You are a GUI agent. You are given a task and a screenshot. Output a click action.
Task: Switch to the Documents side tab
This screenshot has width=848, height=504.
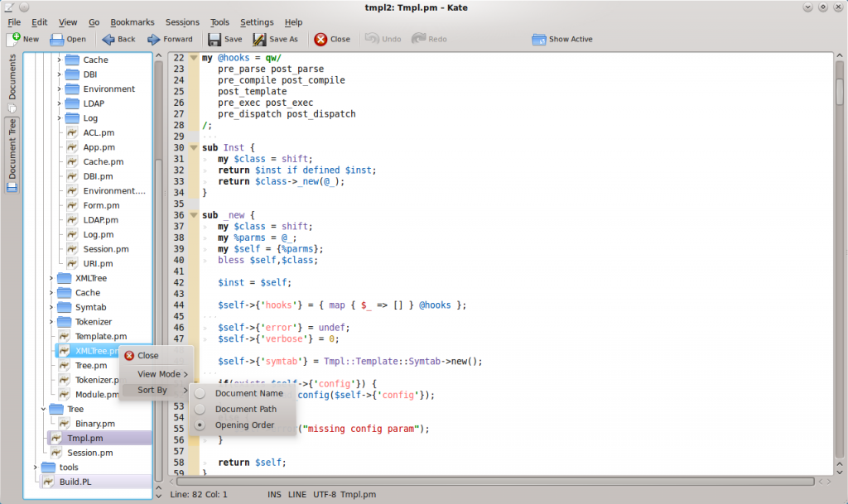tap(12, 77)
